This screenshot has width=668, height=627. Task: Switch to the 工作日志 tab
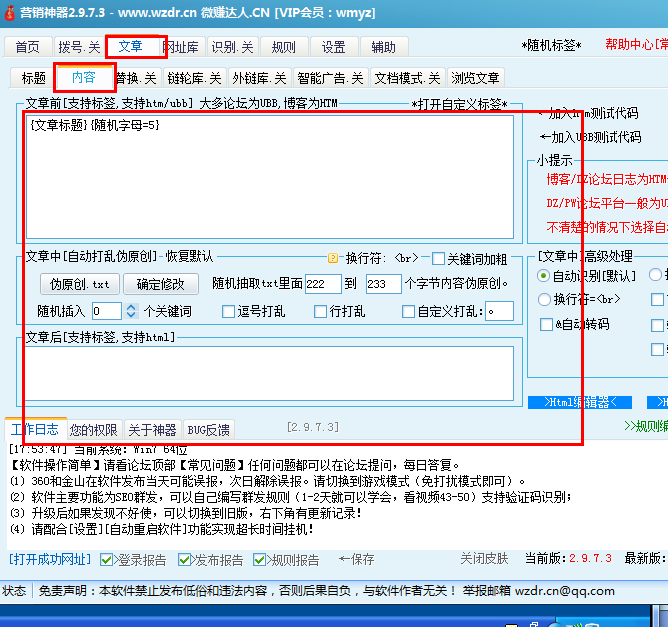click(35, 429)
